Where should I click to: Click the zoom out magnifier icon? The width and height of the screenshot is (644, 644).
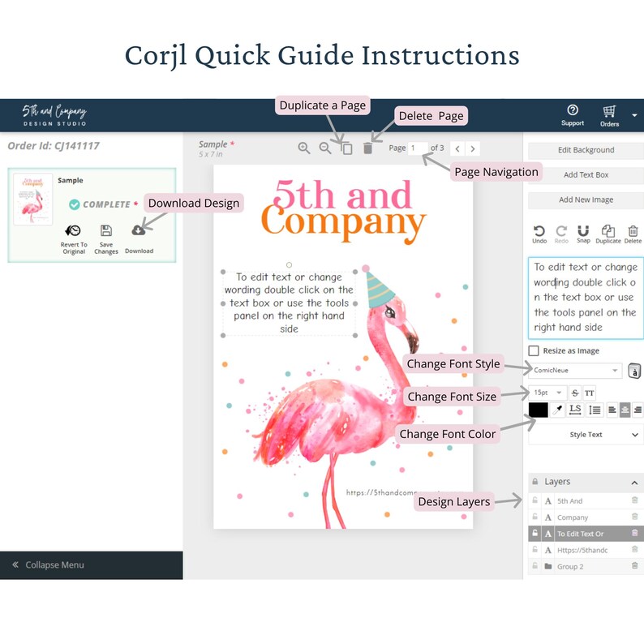325,148
